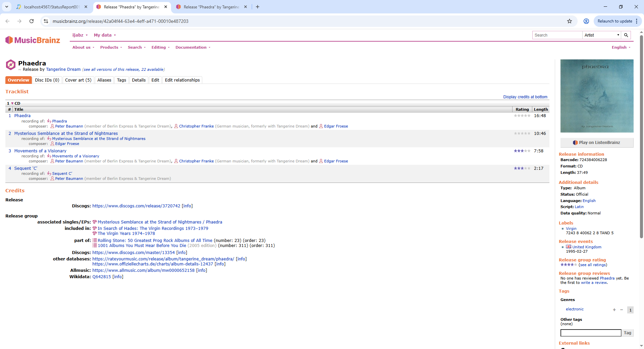Click the search magnifier button
The image size is (644, 349).
click(626, 35)
